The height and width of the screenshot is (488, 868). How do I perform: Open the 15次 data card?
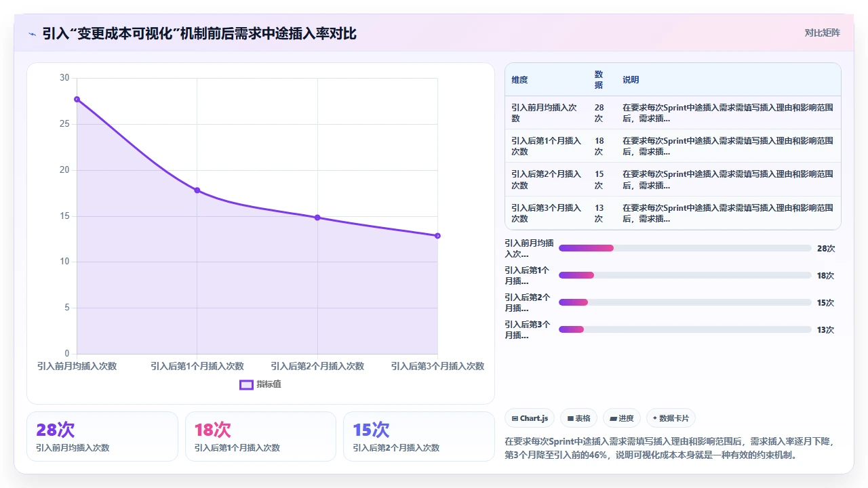(419, 436)
